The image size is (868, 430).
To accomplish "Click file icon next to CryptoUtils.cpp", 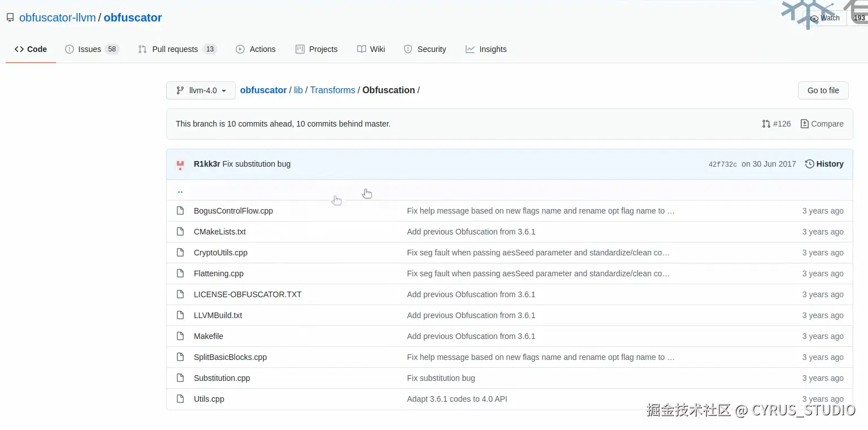I will click(180, 253).
